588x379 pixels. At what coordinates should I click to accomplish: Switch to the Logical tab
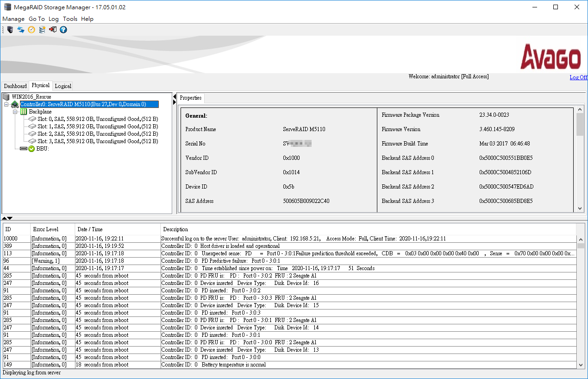(63, 86)
